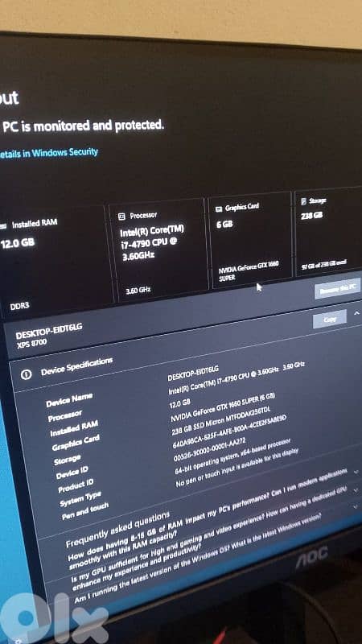Collapse the Device Specifications section chevron

pos(356,313)
